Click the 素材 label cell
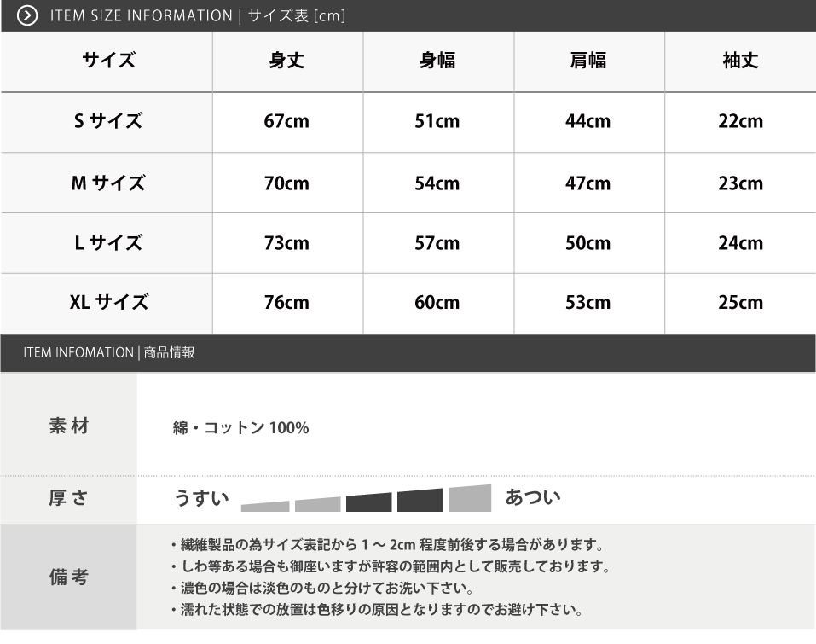The height and width of the screenshot is (644, 816). tap(69, 425)
